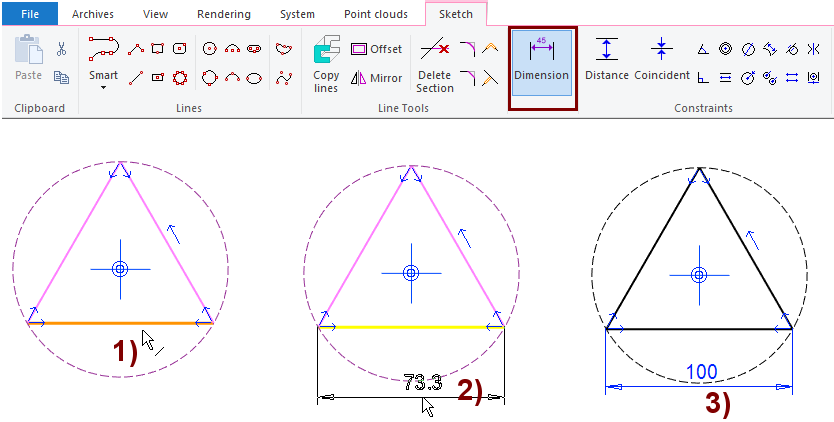Screen dimensions: 834x422
Task: Select the perpendicular constraint icon
Action: [703, 77]
